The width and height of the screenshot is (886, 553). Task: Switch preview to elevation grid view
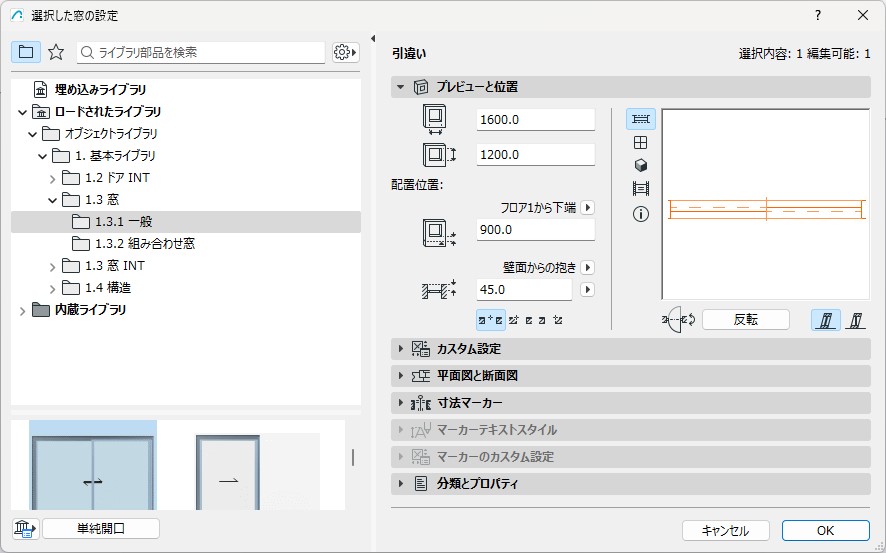(641, 143)
